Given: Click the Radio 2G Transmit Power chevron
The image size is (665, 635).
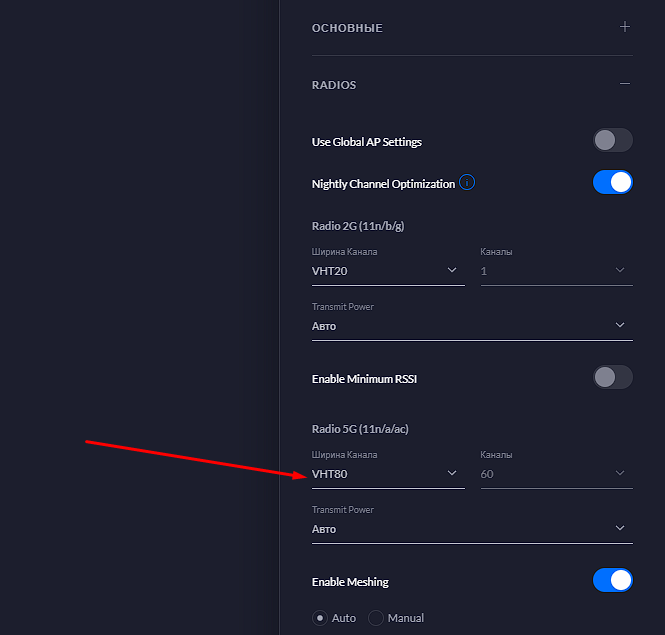Looking at the screenshot, I should (x=620, y=325).
